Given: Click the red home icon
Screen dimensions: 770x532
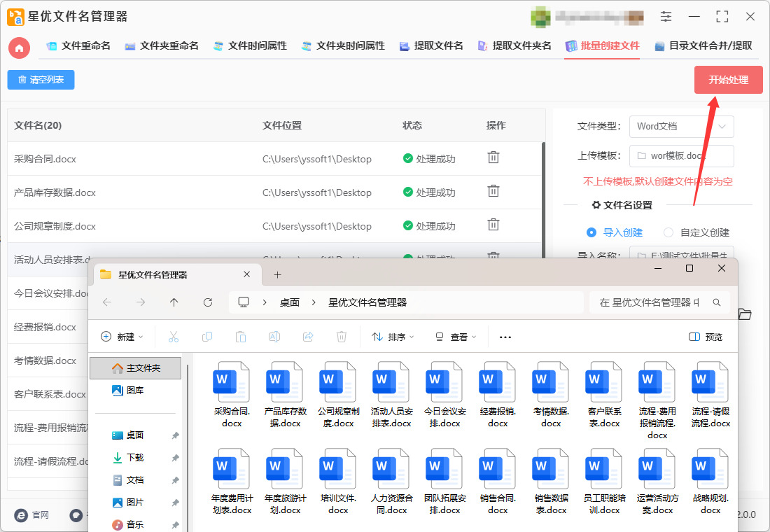Looking at the screenshot, I should click(19, 48).
